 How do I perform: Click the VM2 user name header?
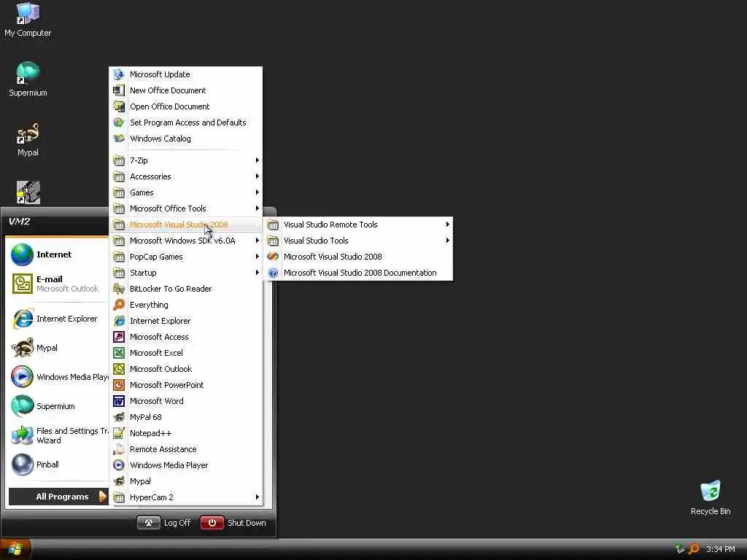(19, 222)
